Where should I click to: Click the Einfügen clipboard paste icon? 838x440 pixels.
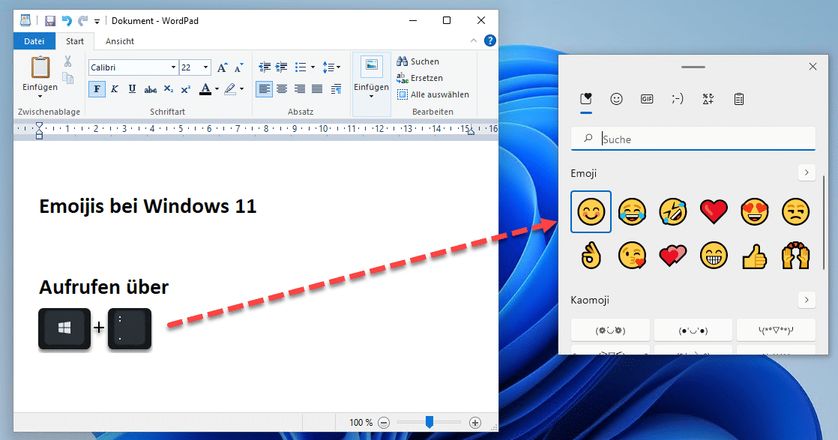pos(40,67)
